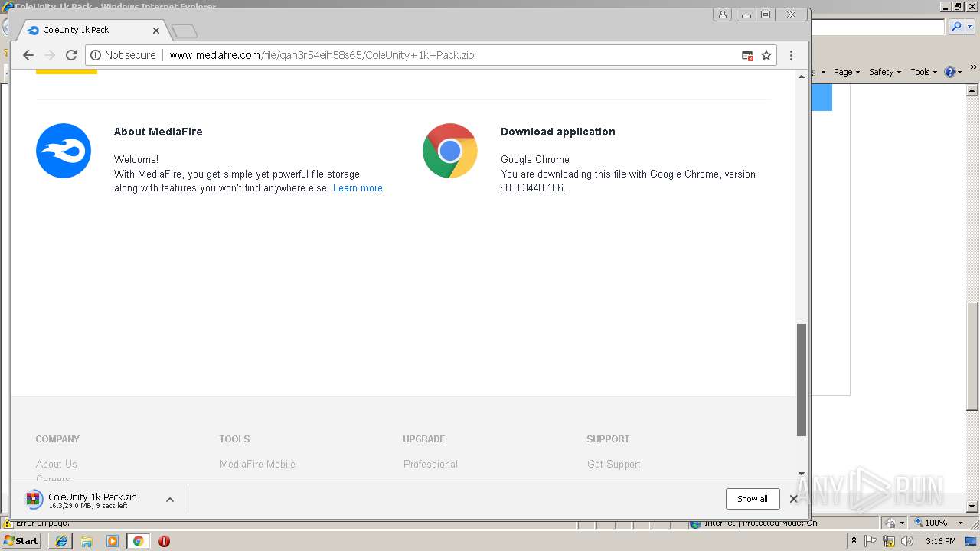980x551 pixels.
Task: Click the 'About MediaFire' heading
Action: tap(158, 132)
